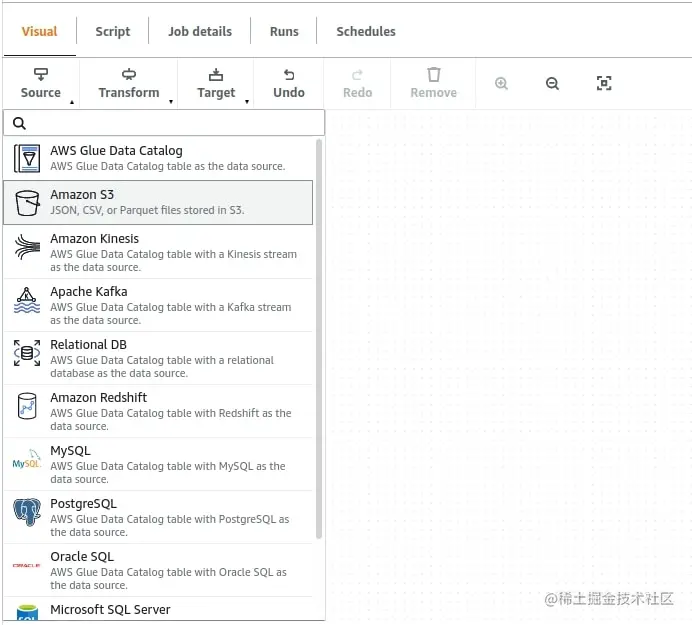Choose PostgreSQL as source
692x625 pixels.
158,517
